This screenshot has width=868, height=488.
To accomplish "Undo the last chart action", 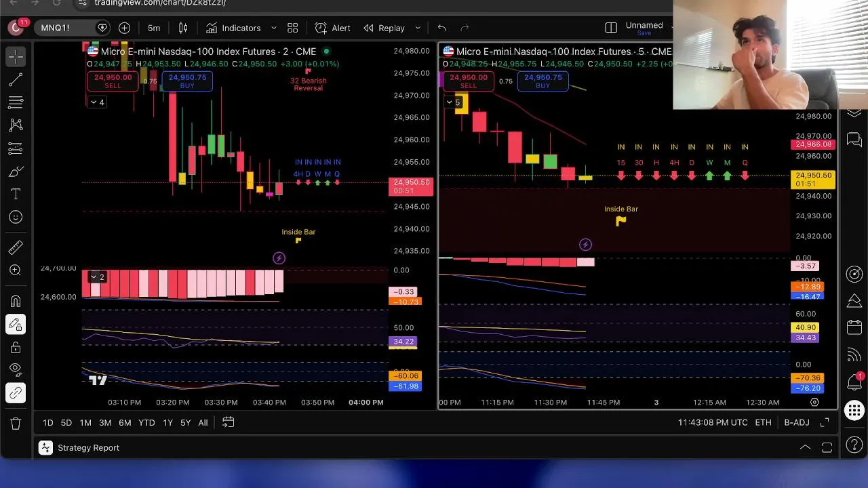I will tap(442, 28).
